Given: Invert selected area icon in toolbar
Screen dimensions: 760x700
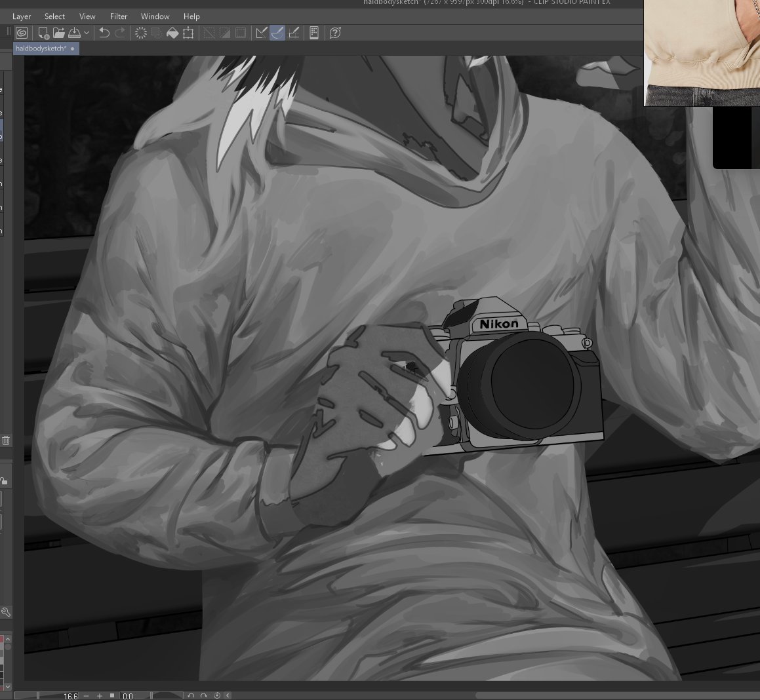Looking at the screenshot, I should tap(225, 33).
